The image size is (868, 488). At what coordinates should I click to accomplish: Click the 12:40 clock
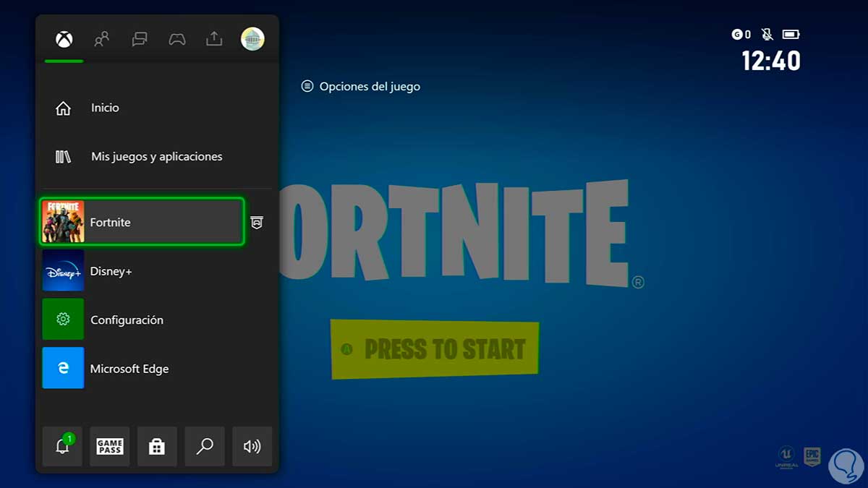click(771, 61)
